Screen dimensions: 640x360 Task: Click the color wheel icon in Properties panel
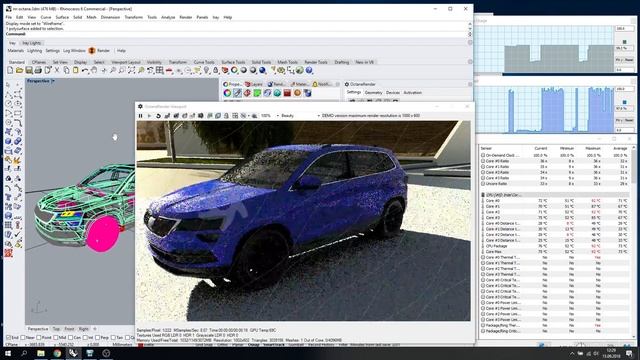click(x=227, y=93)
